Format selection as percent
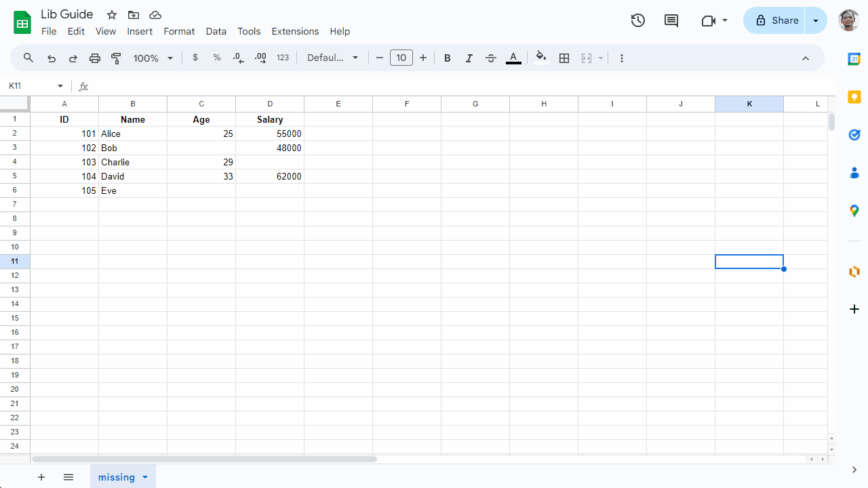Screen dimensions: 868x488 coord(217,58)
